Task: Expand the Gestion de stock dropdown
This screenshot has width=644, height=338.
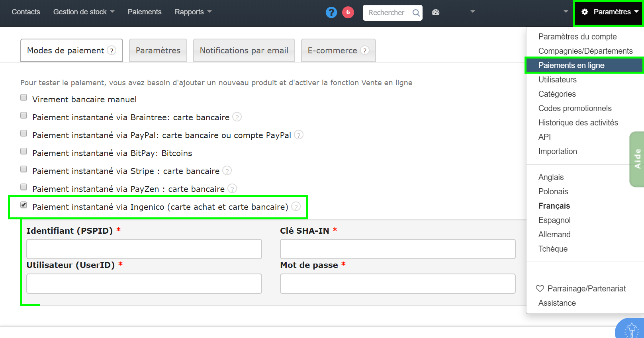Action: coord(84,12)
